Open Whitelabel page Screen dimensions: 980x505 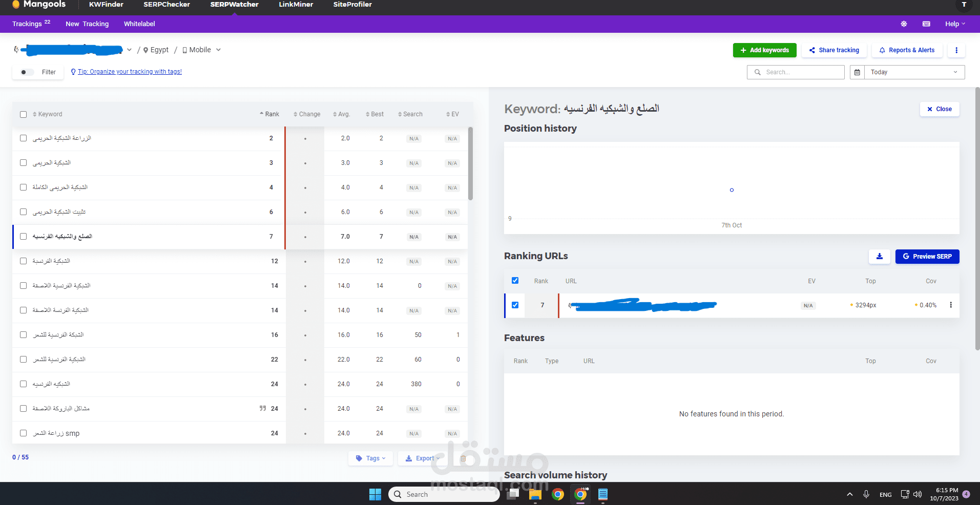pyautogui.click(x=139, y=24)
